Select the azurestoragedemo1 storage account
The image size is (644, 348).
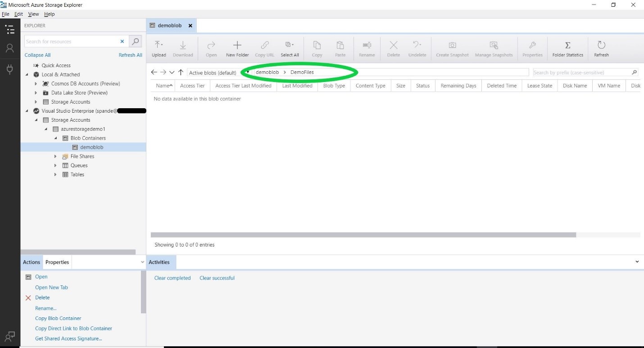[x=83, y=129]
